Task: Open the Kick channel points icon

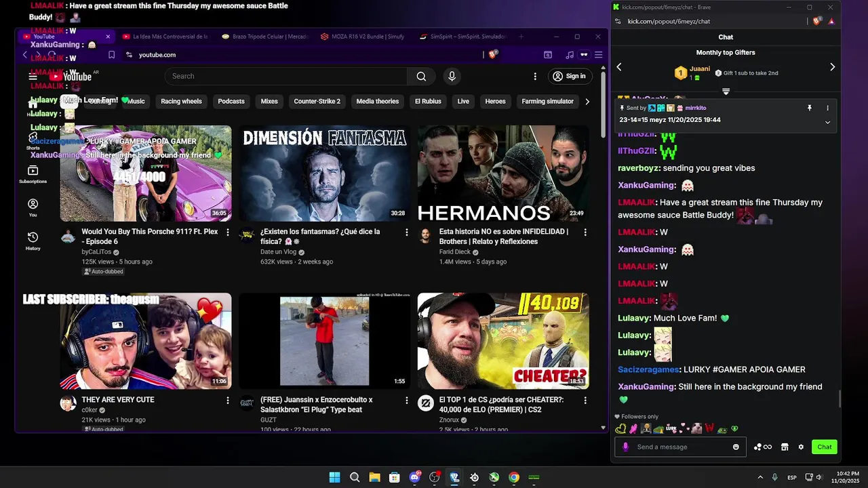Action: (763, 447)
